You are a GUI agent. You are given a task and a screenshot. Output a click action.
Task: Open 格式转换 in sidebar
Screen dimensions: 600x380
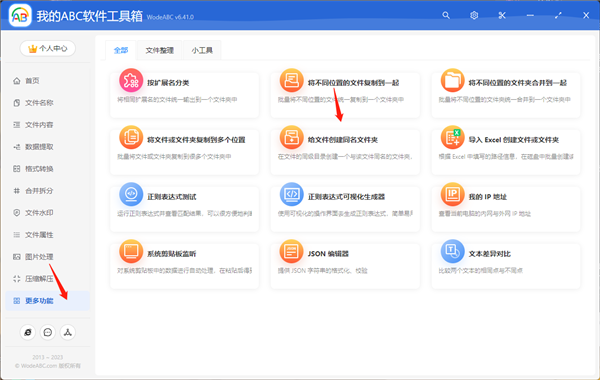[x=47, y=169]
